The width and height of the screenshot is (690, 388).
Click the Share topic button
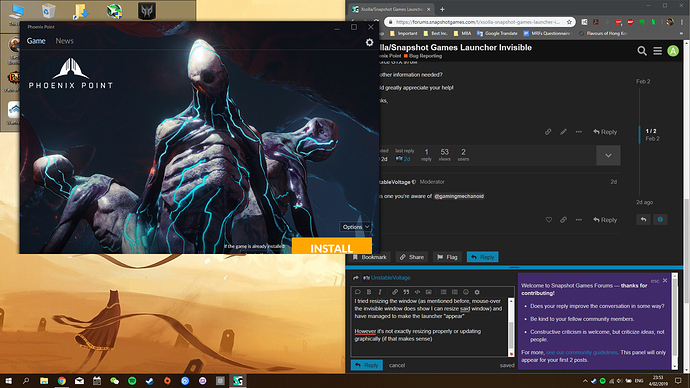412,257
